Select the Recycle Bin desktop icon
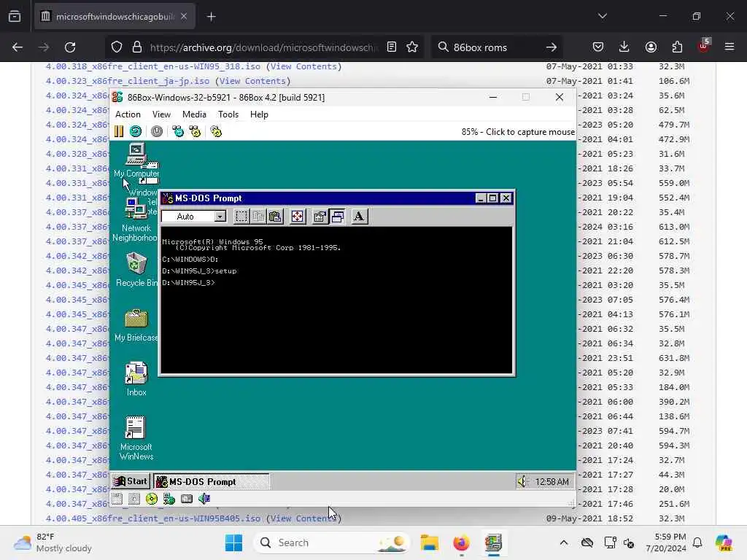 click(136, 270)
